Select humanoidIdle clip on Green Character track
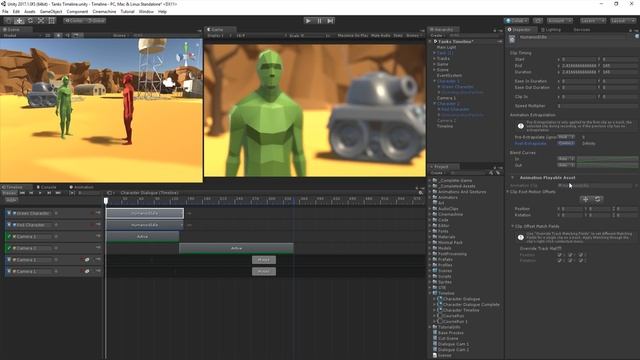 (145, 213)
